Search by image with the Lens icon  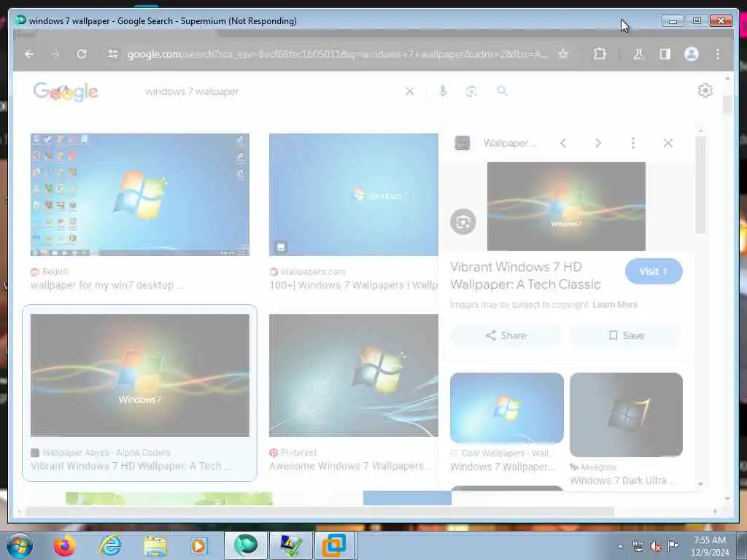click(471, 91)
